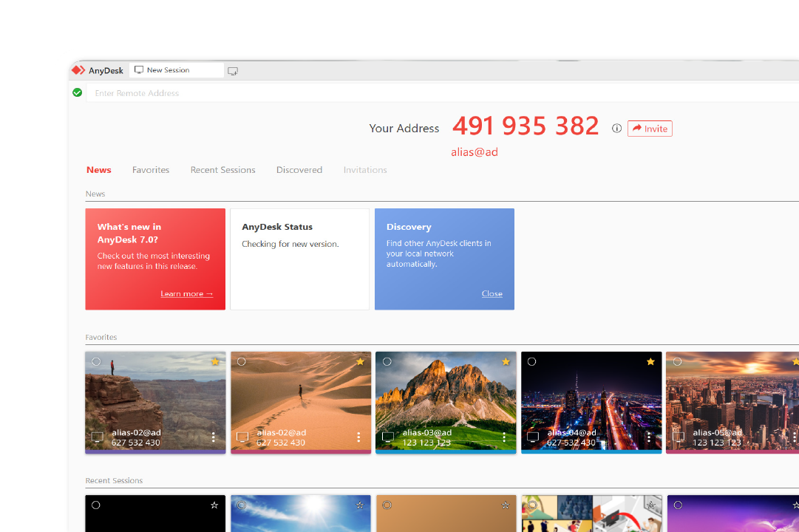The height and width of the screenshot is (532, 799).
Task: Favorite the black recent session with its star
Action: pos(214,505)
